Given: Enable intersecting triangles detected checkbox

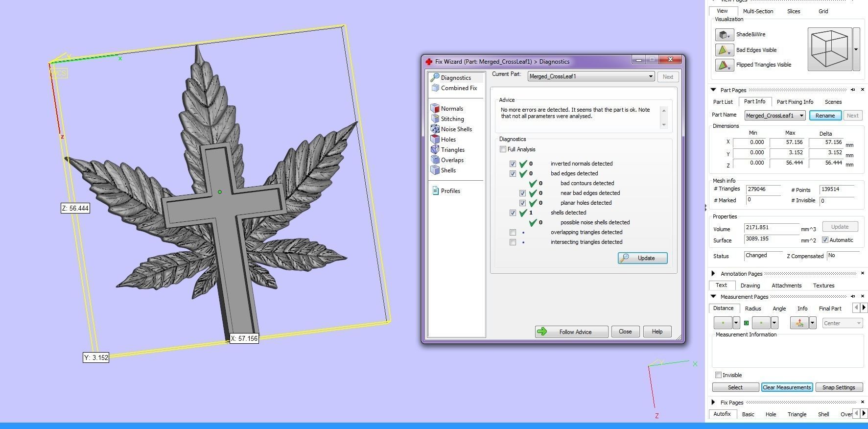Looking at the screenshot, I should [513, 242].
